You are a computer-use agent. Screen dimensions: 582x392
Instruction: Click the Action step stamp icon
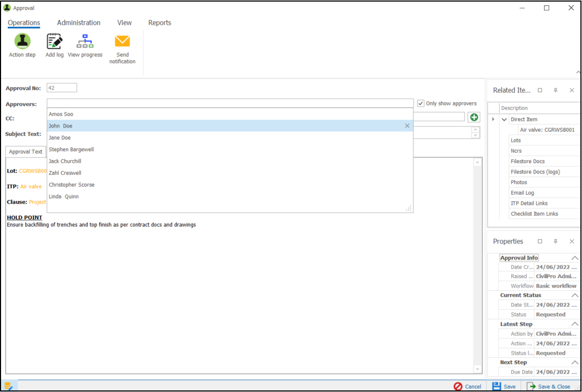[x=22, y=41]
